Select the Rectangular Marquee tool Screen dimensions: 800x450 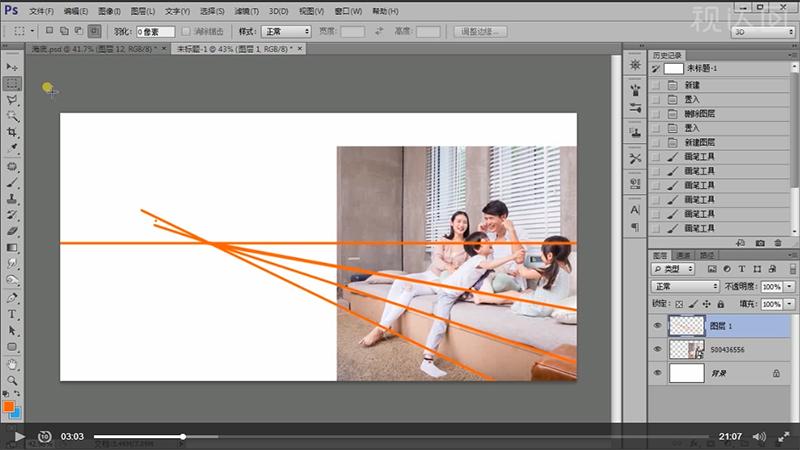tap(13, 83)
